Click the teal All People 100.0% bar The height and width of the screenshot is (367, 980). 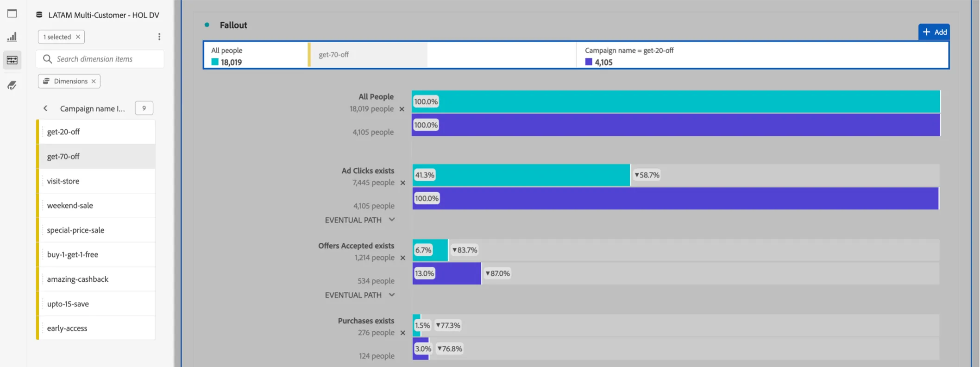point(676,101)
